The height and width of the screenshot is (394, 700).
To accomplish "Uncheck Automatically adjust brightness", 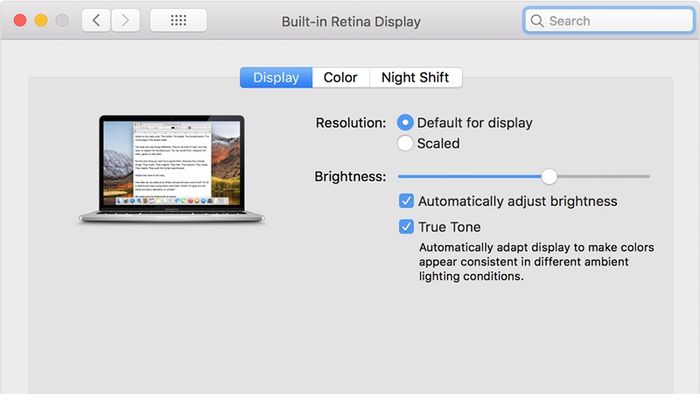I will coord(406,201).
